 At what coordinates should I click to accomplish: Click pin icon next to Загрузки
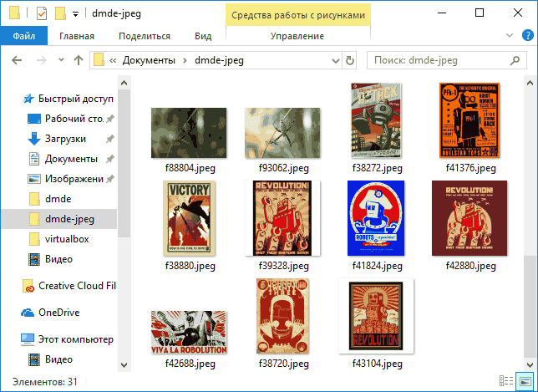[109, 139]
